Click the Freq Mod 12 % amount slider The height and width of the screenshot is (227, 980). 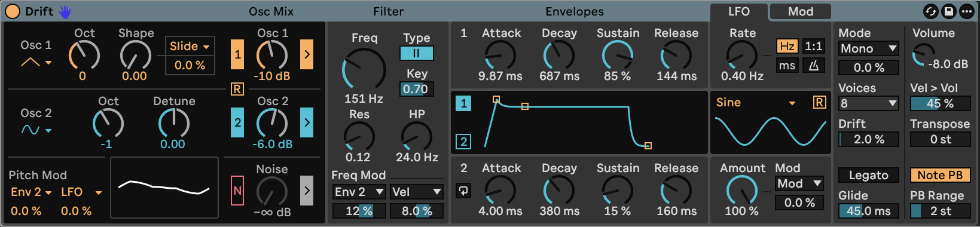[359, 211]
